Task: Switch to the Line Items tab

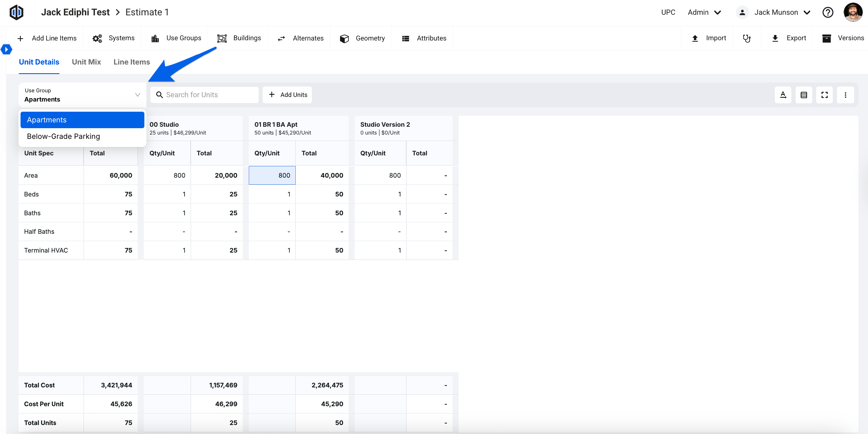Action: click(131, 62)
